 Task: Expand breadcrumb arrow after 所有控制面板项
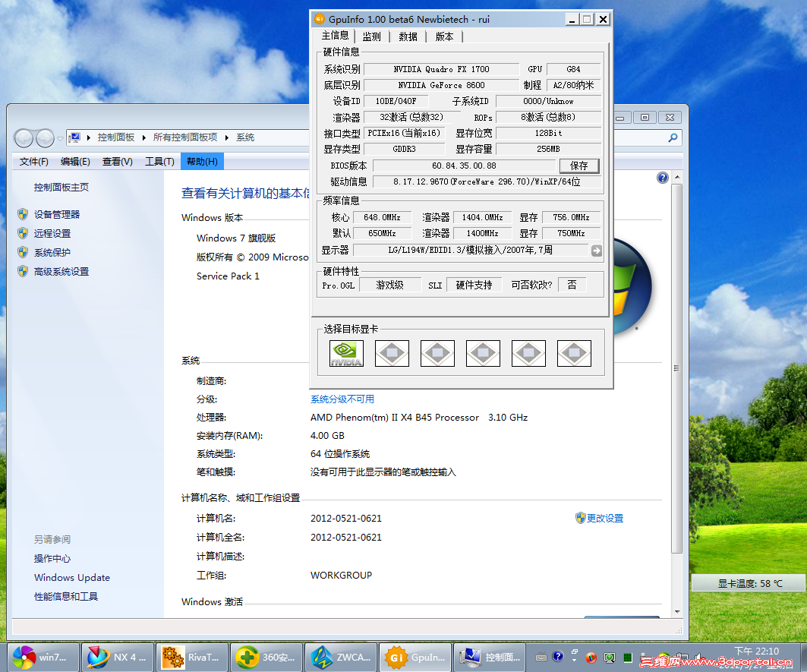pos(226,137)
